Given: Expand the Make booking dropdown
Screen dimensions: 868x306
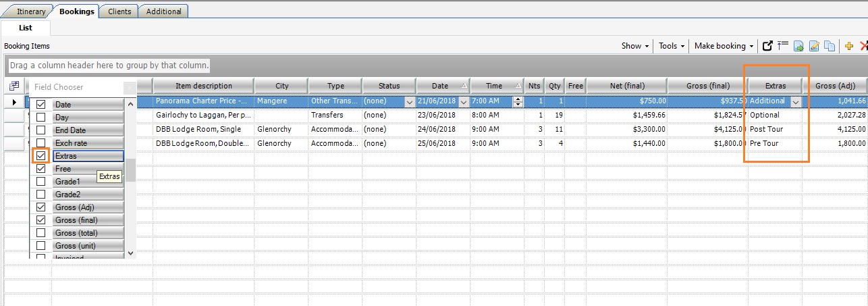Looking at the screenshot, I should 724,46.
